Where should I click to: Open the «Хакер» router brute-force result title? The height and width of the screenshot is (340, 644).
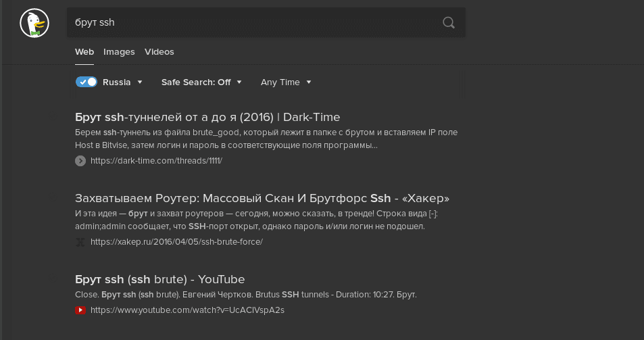point(262,198)
